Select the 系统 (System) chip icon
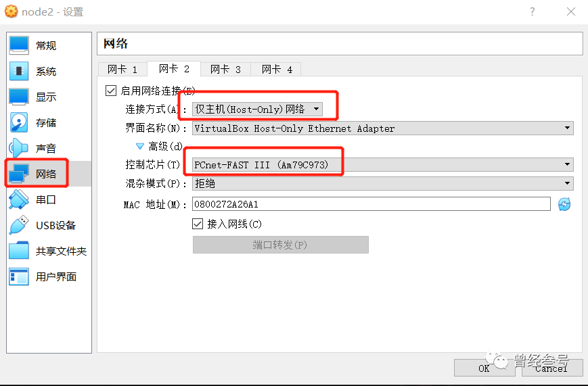 coord(19,71)
